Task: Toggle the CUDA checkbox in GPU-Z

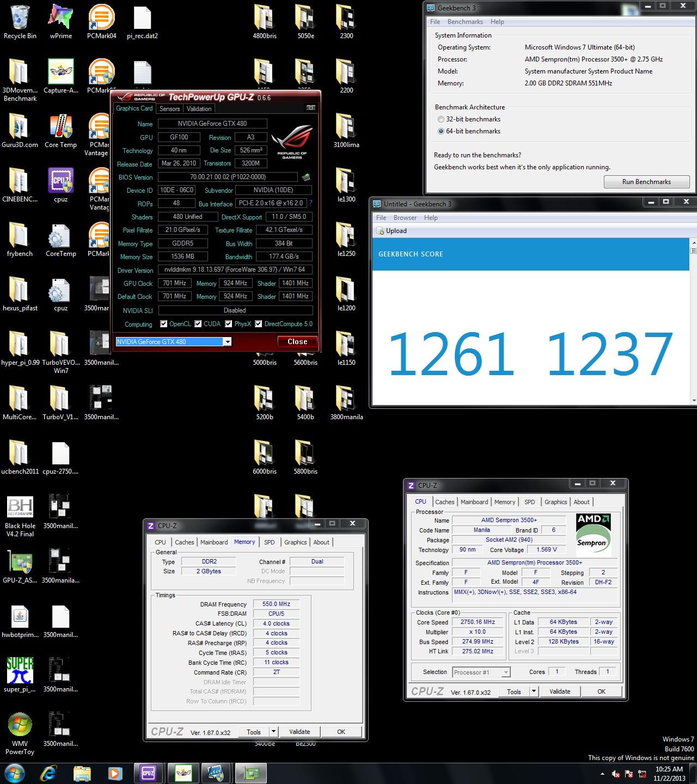Action: [x=198, y=324]
